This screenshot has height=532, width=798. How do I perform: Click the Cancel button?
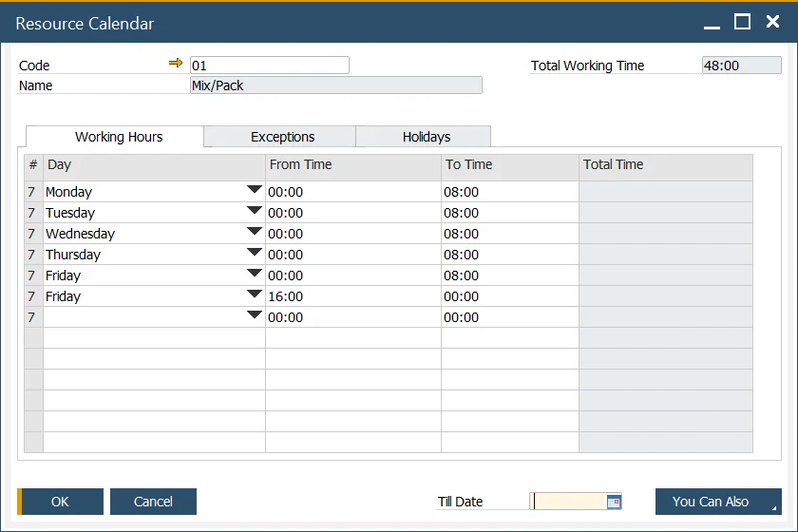click(x=153, y=502)
